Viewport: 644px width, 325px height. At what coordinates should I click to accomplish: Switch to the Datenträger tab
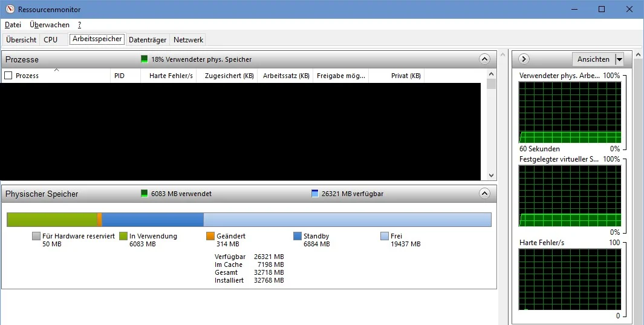pos(148,40)
